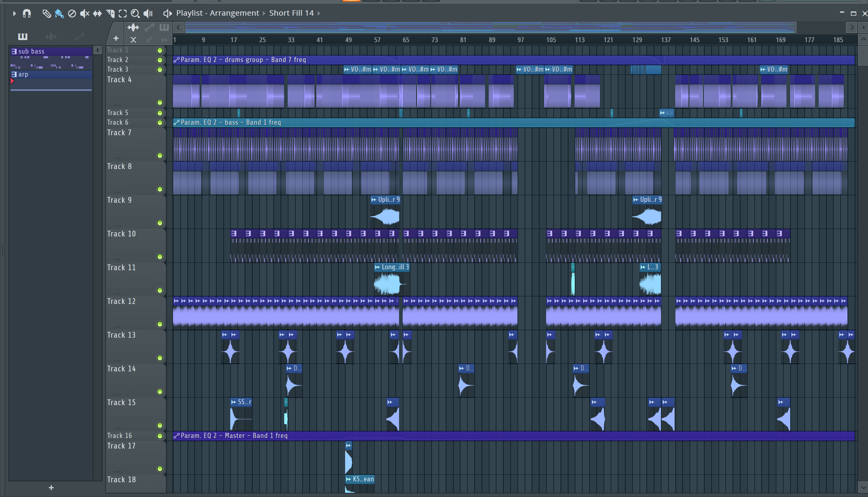Click the Short Fill 14 breadcrumb
Screen dimensions: 868x497
coord(291,13)
